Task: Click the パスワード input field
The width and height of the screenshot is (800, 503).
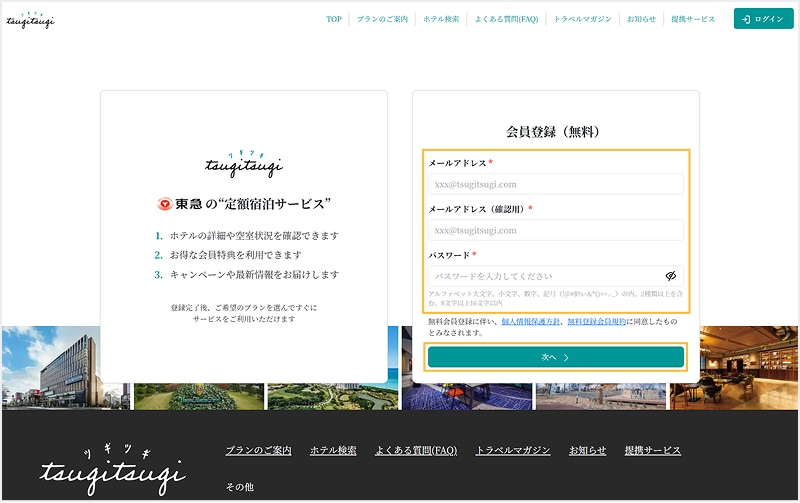Action: pos(545,275)
